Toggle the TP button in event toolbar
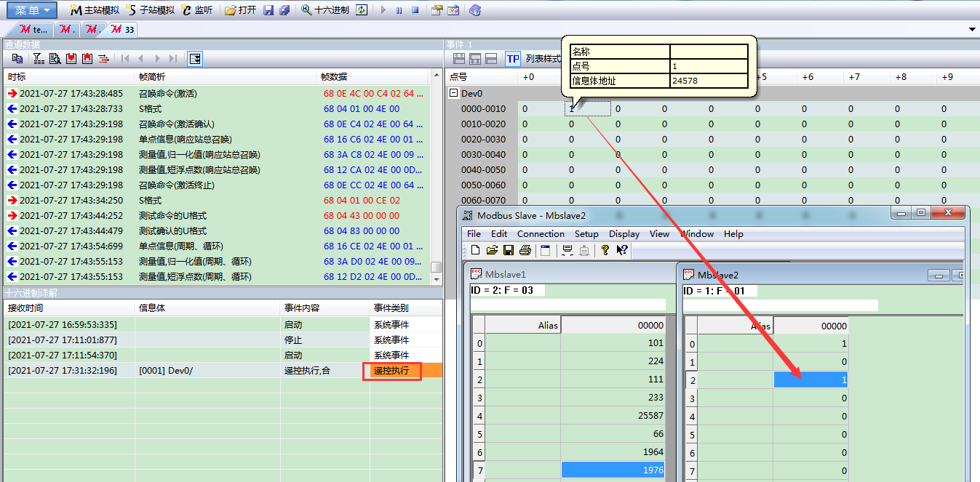Image resolution: width=980 pixels, height=482 pixels. 513,59
